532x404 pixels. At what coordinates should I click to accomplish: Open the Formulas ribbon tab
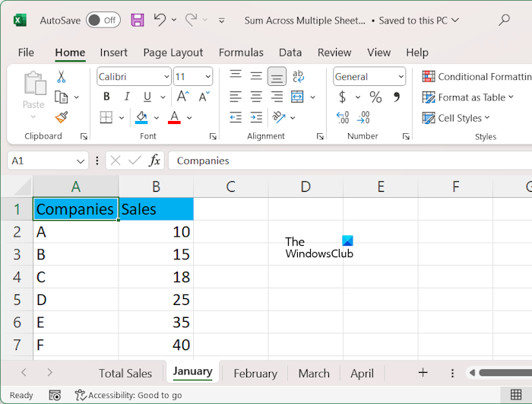click(241, 52)
